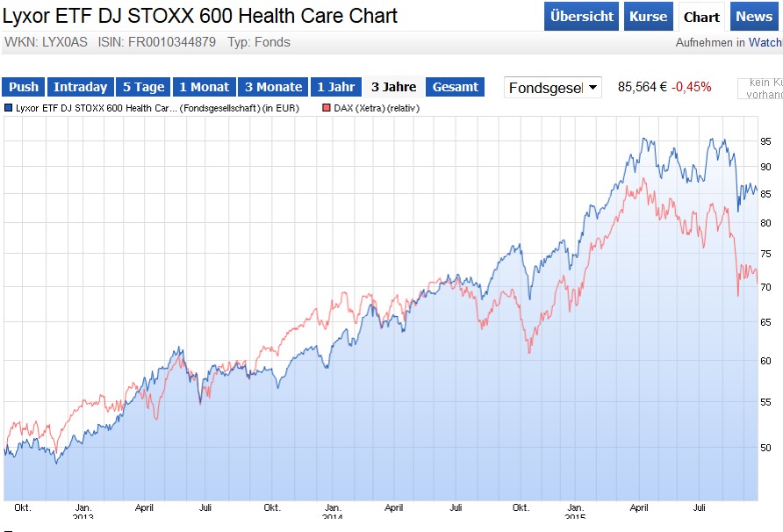Enable Push quotes mode
The image size is (783, 532).
[x=23, y=87]
